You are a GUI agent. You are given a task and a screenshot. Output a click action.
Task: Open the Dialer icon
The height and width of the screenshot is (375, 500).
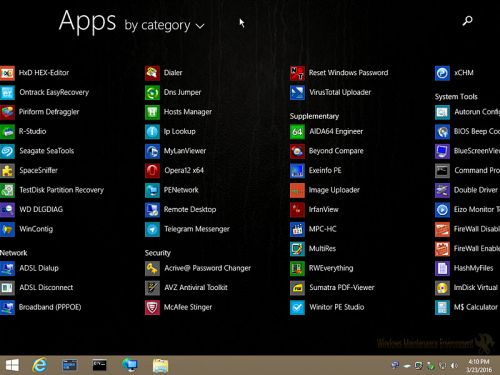(x=152, y=73)
